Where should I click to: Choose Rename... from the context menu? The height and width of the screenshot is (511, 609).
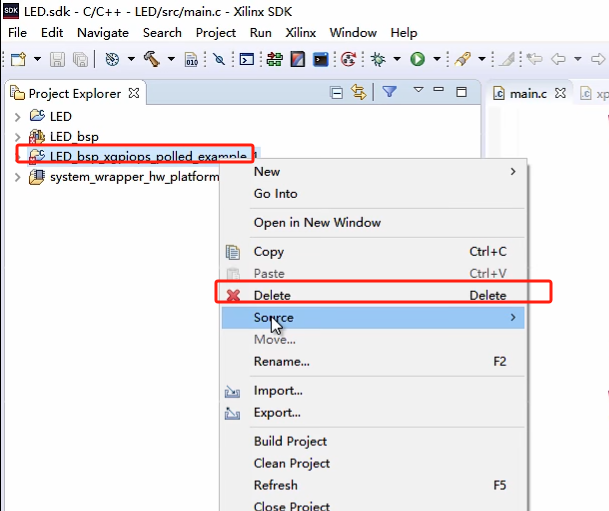pos(373,362)
